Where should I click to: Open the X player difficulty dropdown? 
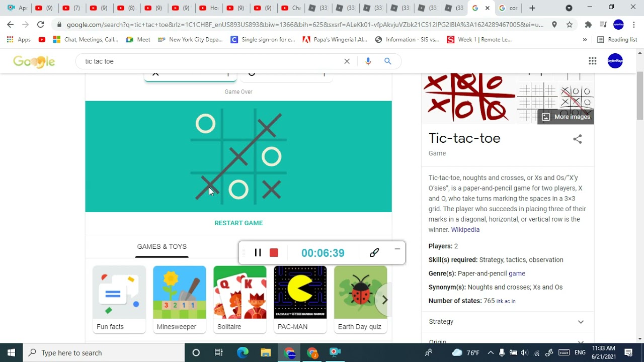[190, 75]
